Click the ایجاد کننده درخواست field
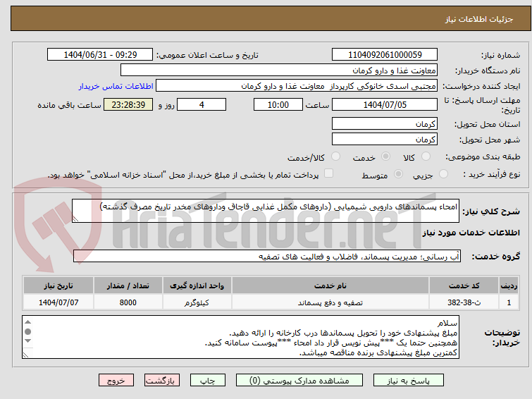This screenshot has height=399, width=532. [297, 86]
